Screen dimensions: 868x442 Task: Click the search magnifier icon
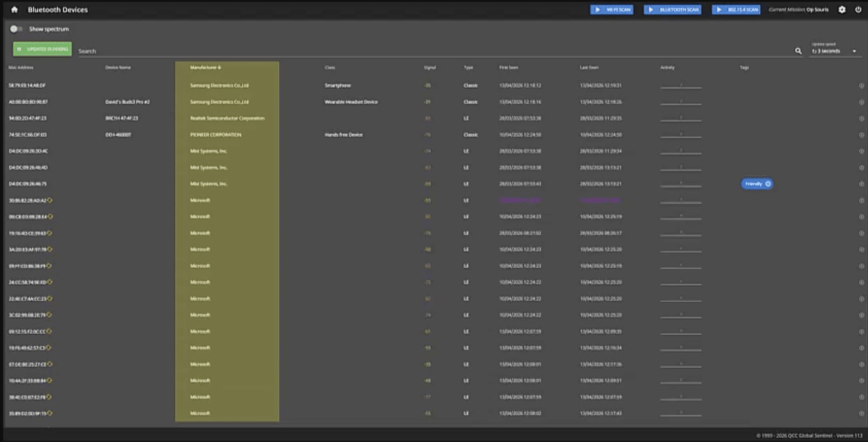coord(798,51)
